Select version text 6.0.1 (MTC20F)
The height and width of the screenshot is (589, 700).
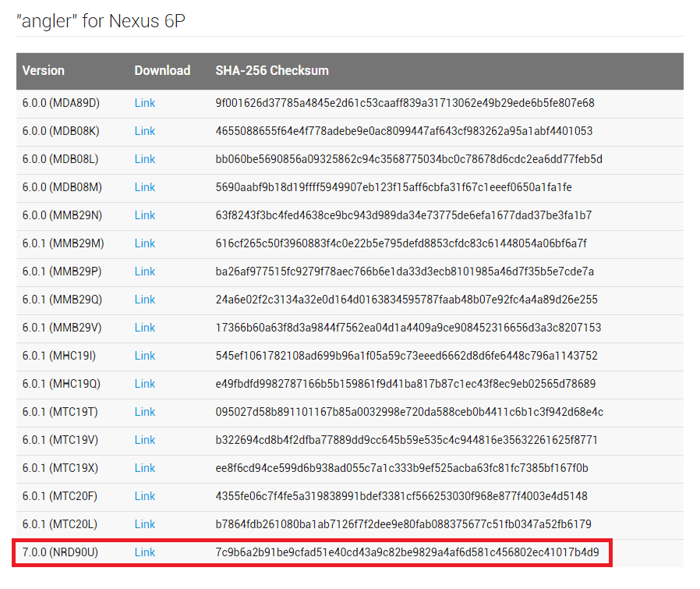click(60, 496)
